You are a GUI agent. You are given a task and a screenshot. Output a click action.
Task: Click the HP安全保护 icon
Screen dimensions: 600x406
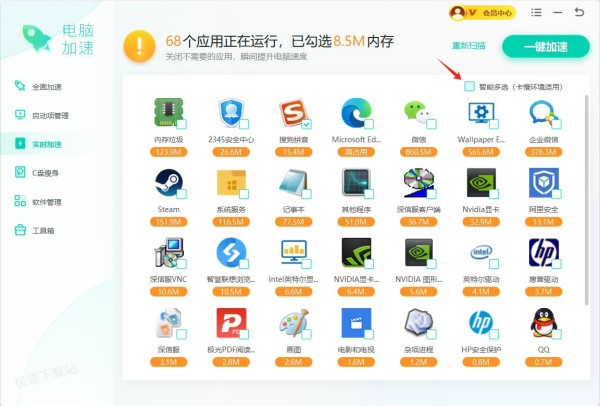tap(481, 323)
